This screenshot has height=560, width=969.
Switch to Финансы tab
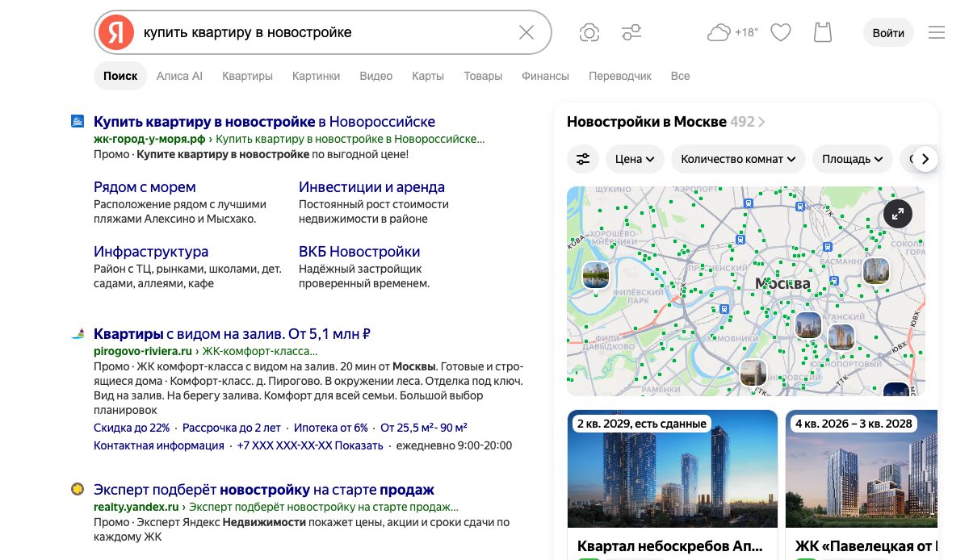click(x=545, y=76)
